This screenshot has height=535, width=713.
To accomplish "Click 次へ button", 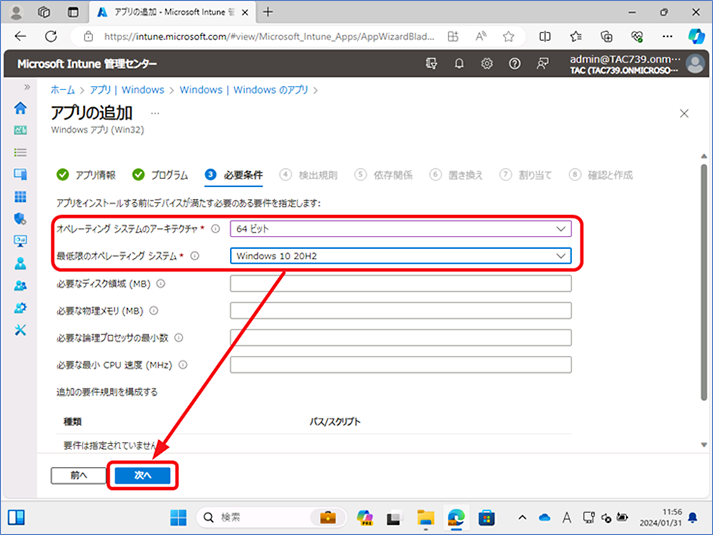I will click(143, 475).
